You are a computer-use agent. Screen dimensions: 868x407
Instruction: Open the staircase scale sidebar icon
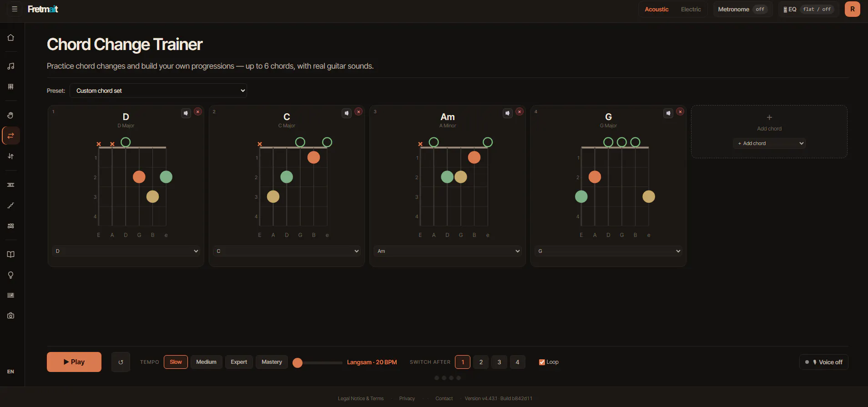click(11, 206)
